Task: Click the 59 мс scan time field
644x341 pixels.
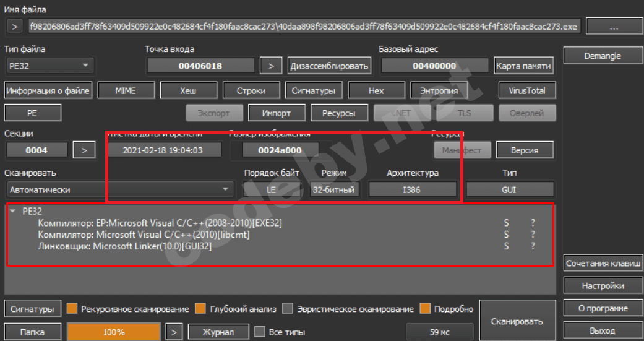Action: pos(439,332)
